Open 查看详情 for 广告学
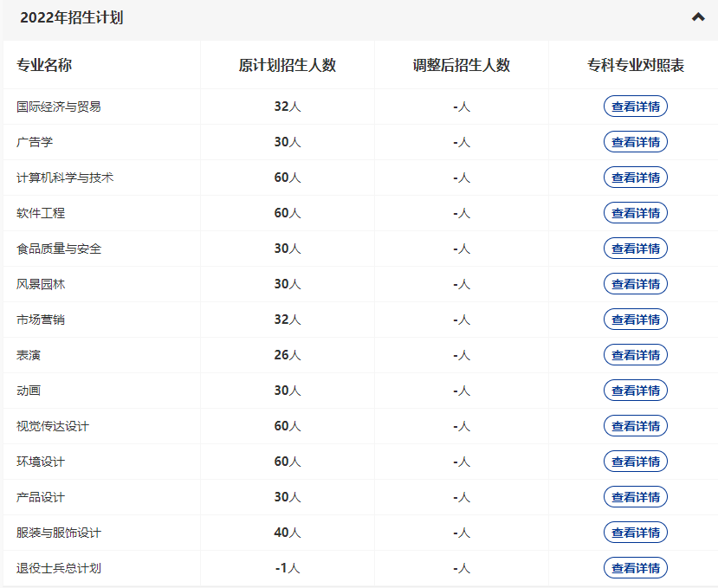This screenshot has width=718, height=588. pos(636,142)
